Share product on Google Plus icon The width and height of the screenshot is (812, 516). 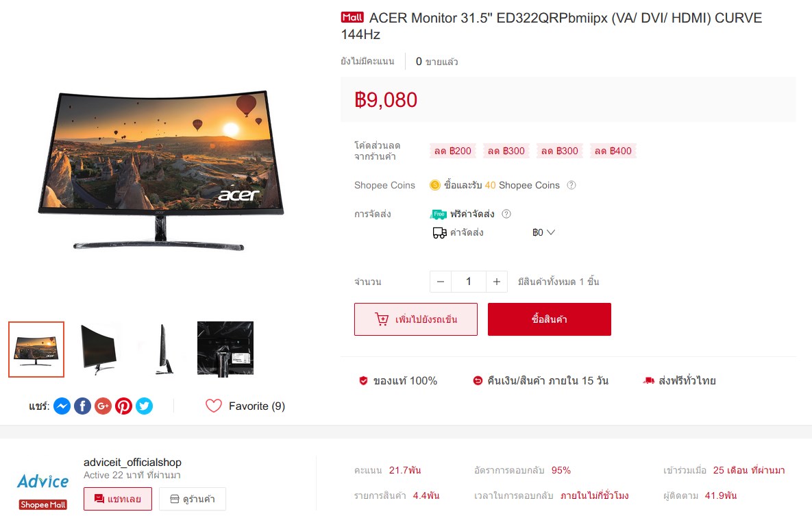point(103,406)
